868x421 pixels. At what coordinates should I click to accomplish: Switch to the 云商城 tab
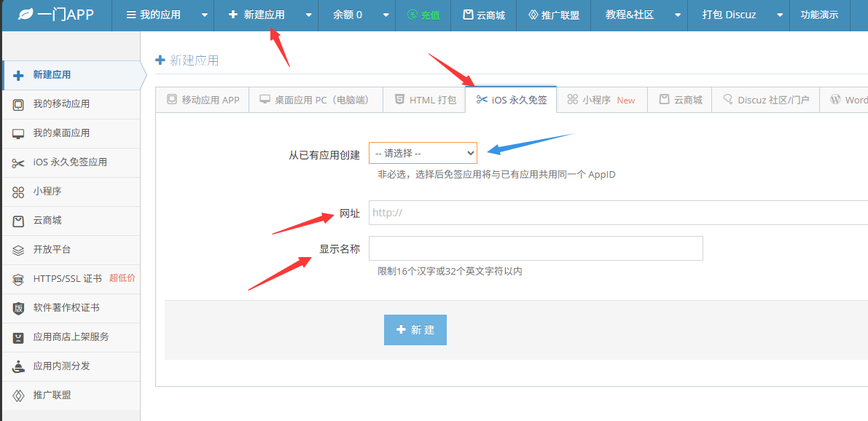point(680,100)
